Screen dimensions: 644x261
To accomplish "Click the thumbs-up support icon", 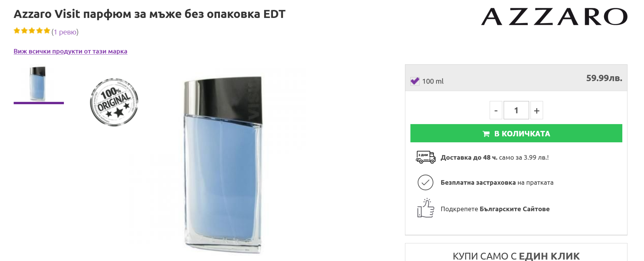I will point(425,208).
